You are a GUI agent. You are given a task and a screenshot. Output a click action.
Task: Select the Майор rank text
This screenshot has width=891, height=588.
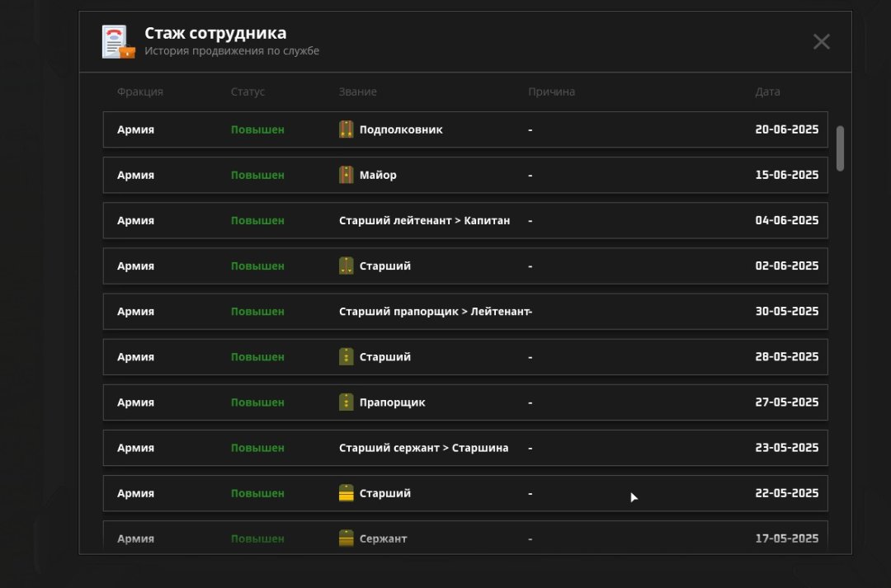(x=378, y=175)
